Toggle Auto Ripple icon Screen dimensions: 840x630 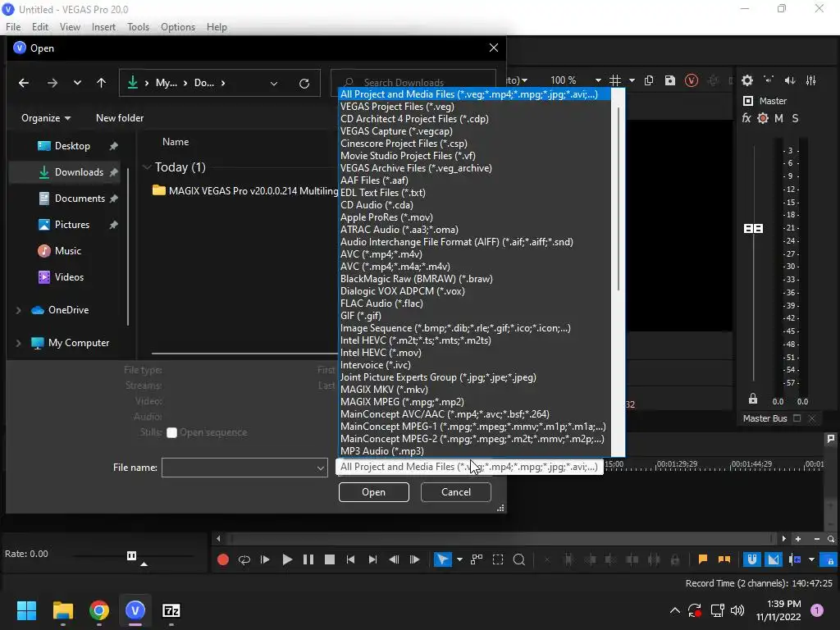(795, 559)
